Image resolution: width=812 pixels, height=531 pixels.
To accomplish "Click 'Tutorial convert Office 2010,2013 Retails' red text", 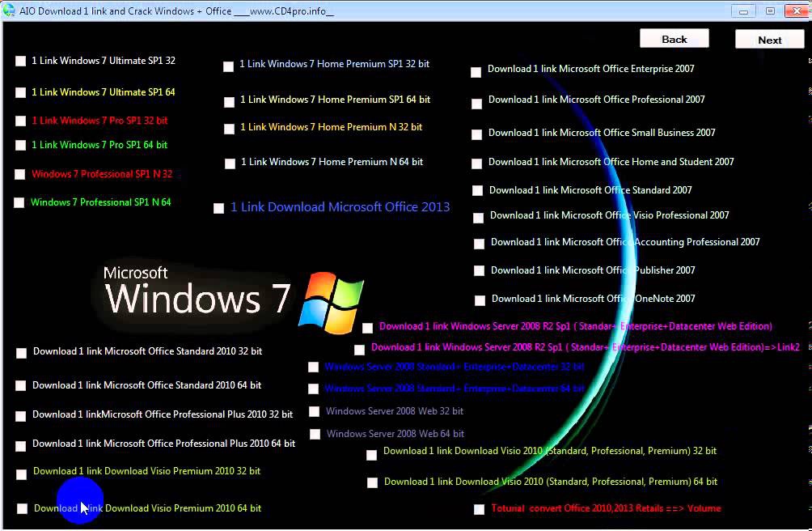I will click(x=606, y=508).
